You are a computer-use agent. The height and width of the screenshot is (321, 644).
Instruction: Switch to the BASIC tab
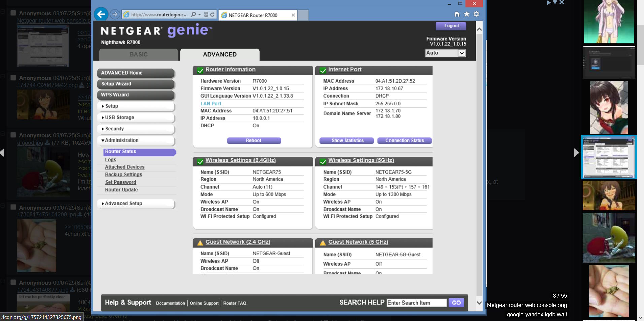(138, 54)
